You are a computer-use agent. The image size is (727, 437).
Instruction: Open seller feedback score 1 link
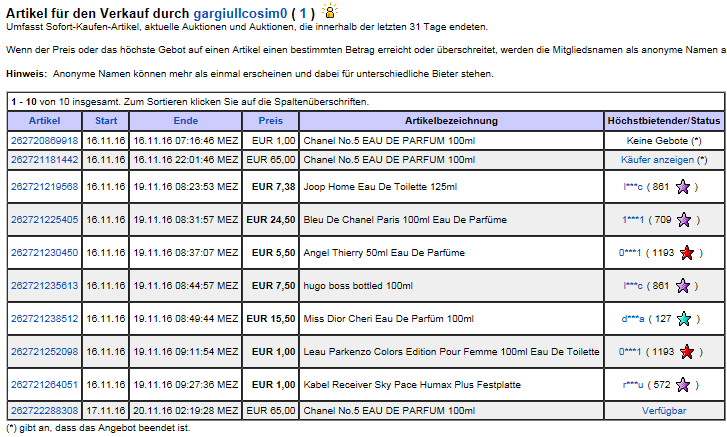coord(303,13)
